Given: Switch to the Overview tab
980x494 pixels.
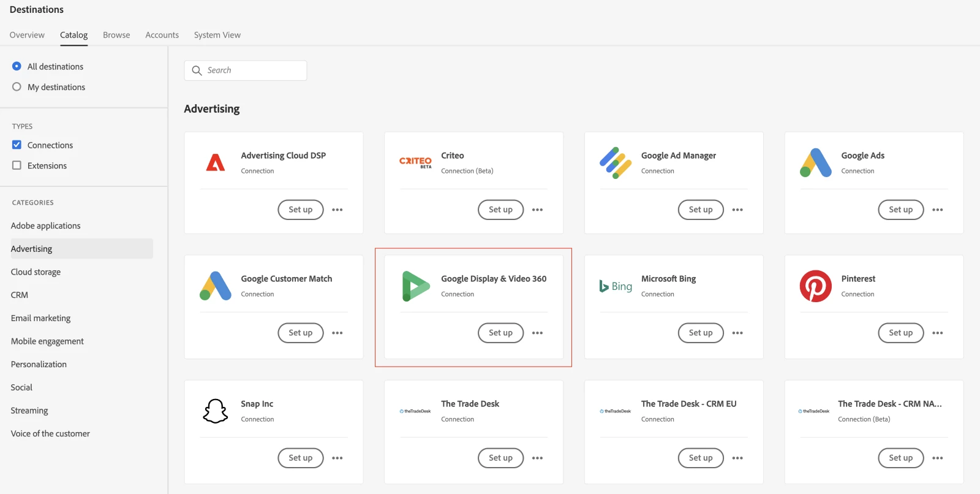Looking at the screenshot, I should pos(27,35).
